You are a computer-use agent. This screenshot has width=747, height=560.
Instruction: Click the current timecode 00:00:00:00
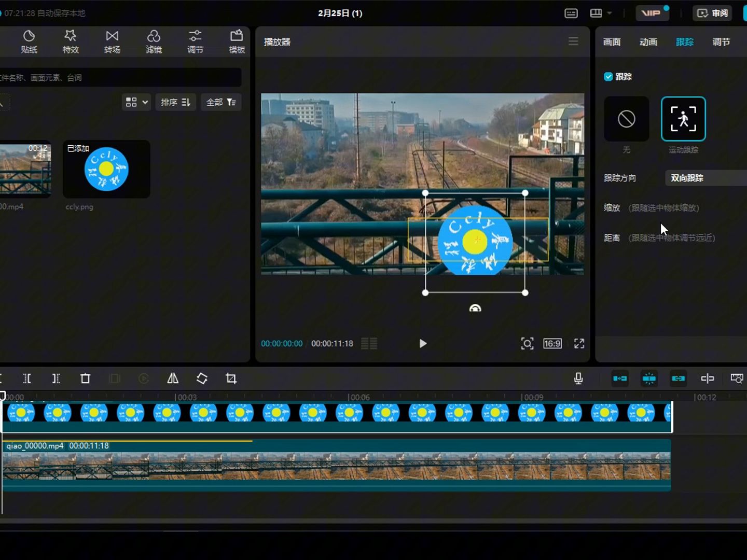click(x=282, y=343)
